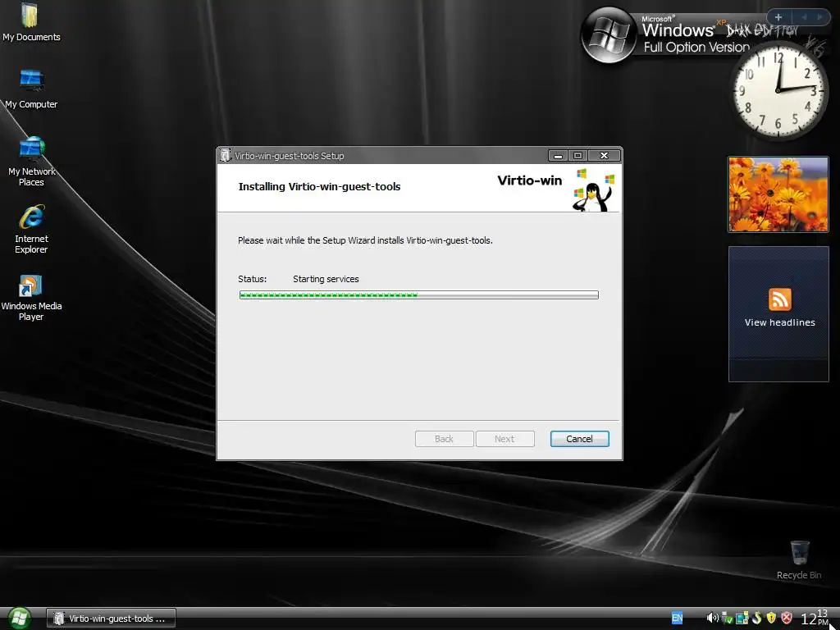The image size is (840, 630).
Task: Click the Virtio-win penguin logo
Action: coord(594,189)
